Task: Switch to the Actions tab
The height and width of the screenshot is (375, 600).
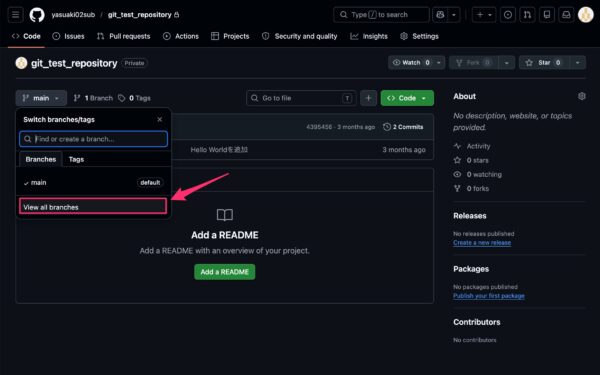Action: coord(181,36)
